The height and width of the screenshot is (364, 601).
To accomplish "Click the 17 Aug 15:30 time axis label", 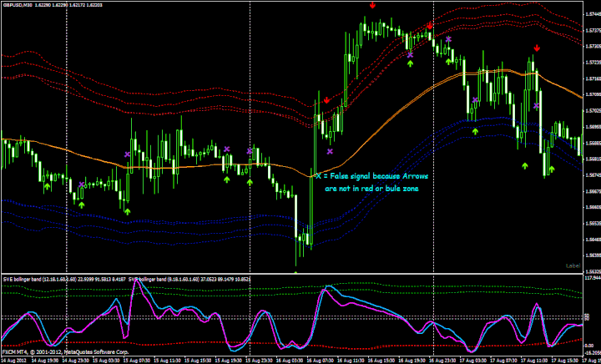I will pos(566,361).
